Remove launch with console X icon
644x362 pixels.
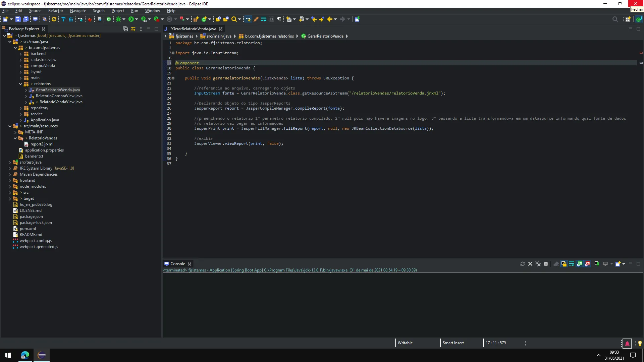click(530, 264)
